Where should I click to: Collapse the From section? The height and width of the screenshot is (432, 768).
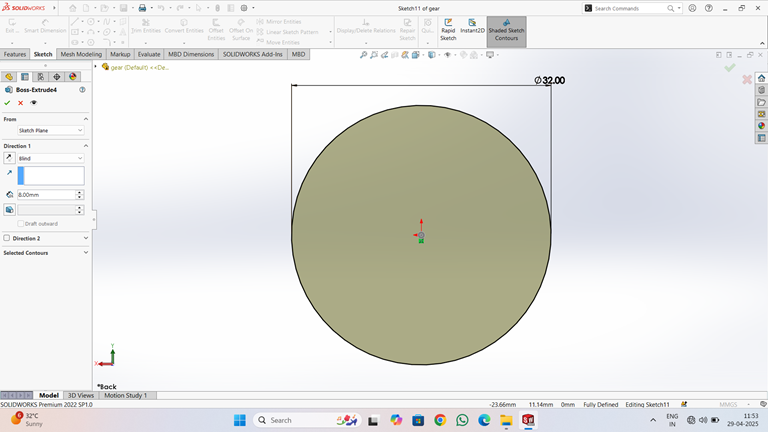pos(86,119)
